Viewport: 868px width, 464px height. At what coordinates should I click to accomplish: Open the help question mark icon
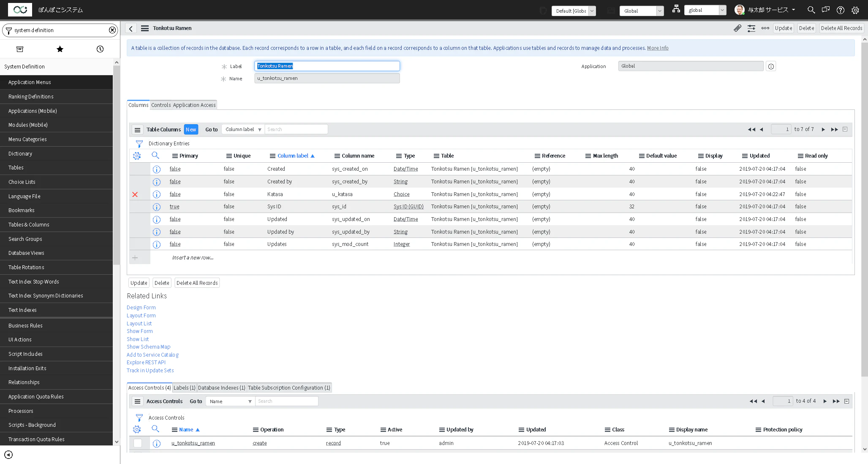pyautogui.click(x=841, y=10)
